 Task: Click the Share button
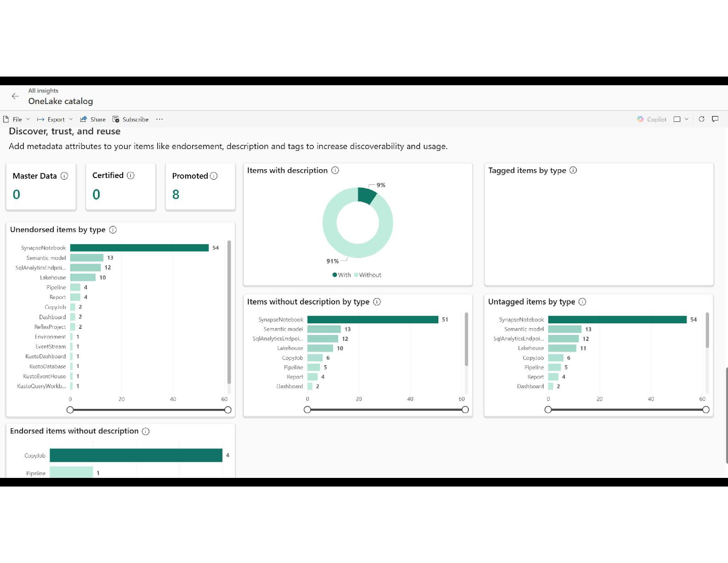[x=93, y=119]
